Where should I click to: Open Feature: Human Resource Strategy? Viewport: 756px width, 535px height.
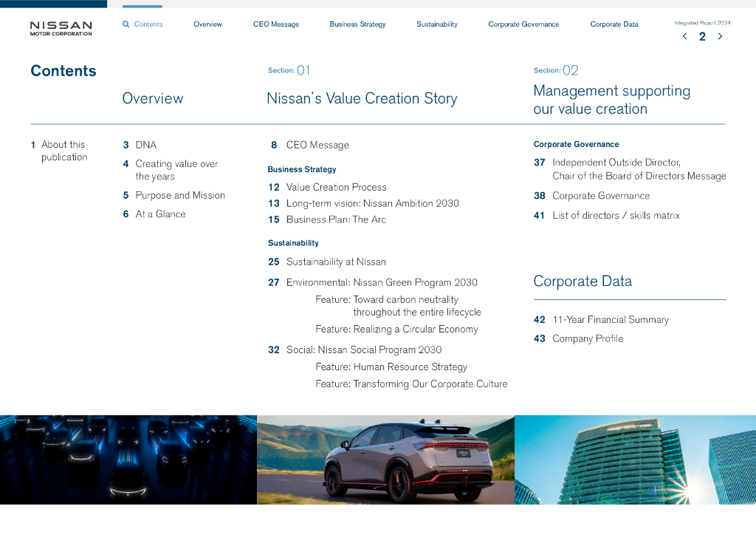click(x=391, y=367)
